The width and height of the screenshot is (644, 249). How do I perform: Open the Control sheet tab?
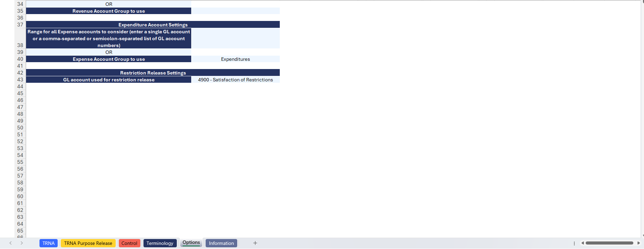coord(129,243)
